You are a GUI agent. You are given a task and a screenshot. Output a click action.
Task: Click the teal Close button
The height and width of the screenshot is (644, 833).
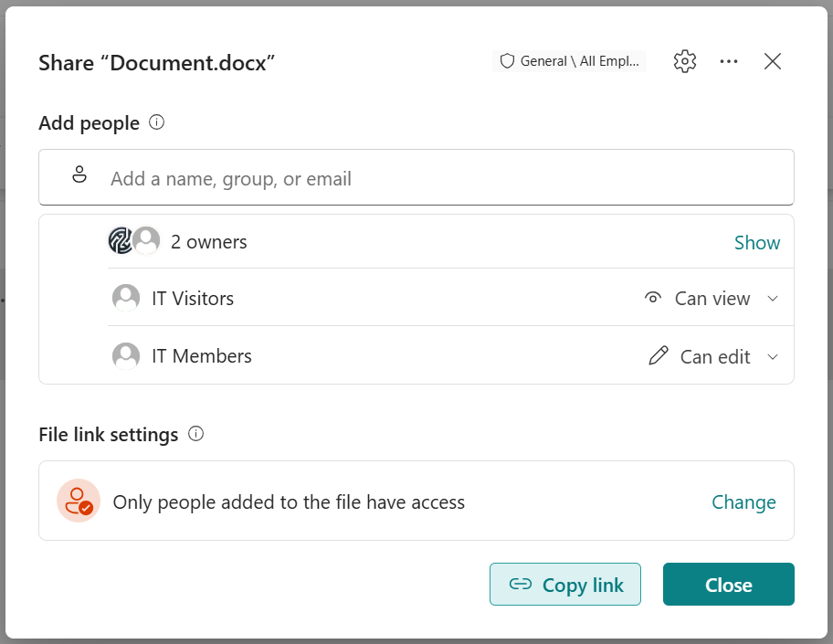[x=728, y=585]
